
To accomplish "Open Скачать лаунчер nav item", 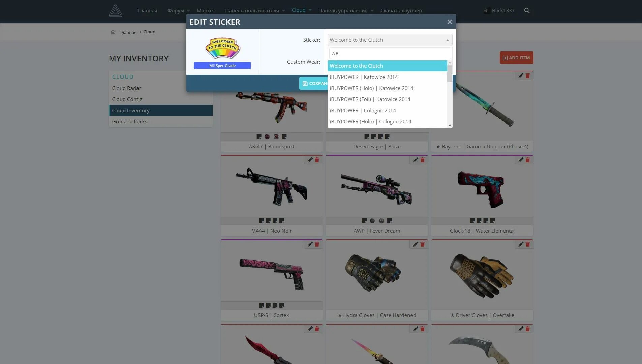I will [x=401, y=11].
